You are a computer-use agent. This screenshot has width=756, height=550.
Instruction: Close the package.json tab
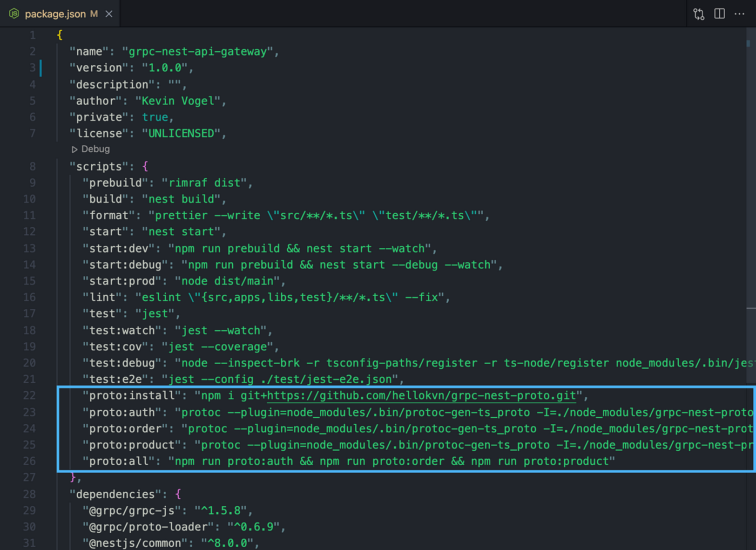(x=109, y=14)
